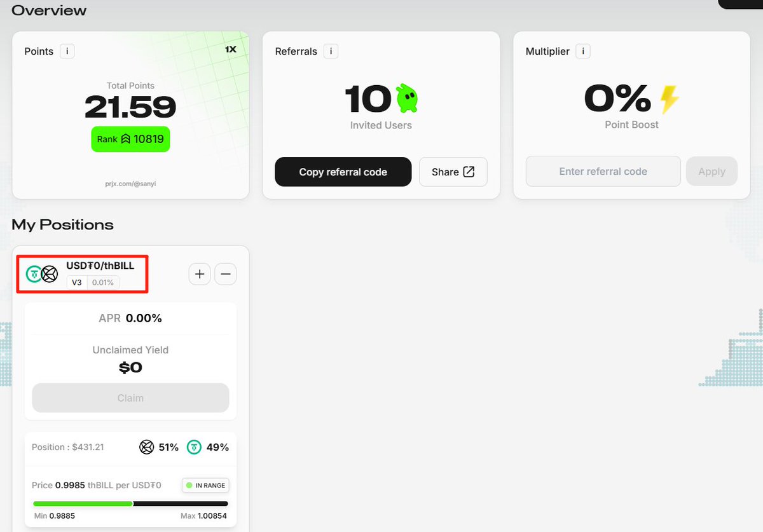763x532 pixels.
Task: Click the Apply referral button
Action: coord(711,171)
